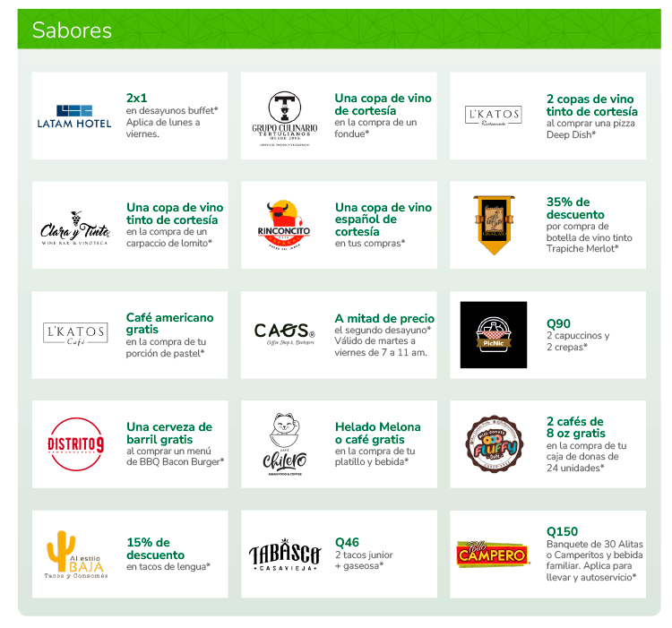Open the Café americano gratis offer

[169, 335]
